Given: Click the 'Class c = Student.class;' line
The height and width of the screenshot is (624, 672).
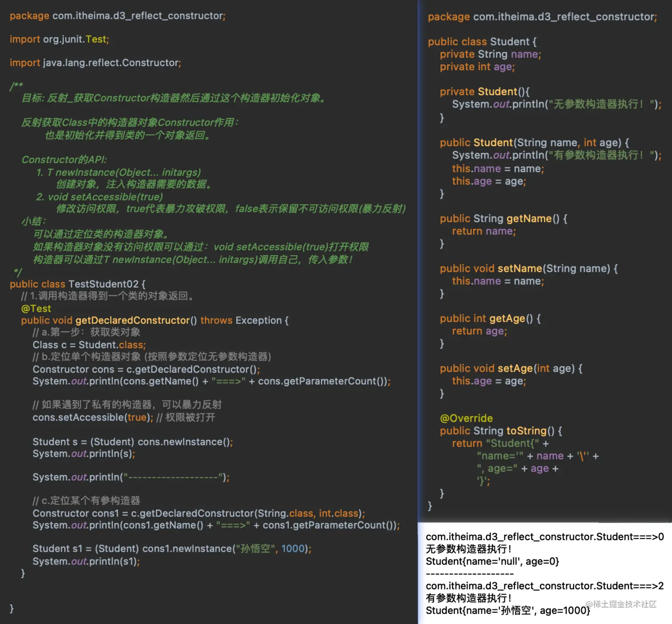Looking at the screenshot, I should click(89, 345).
